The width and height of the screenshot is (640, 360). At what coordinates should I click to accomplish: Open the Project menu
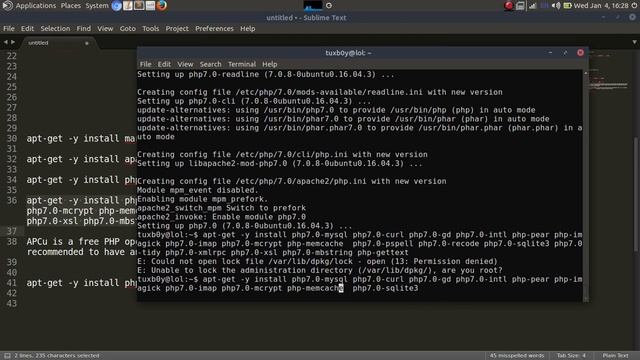pyautogui.click(x=177, y=29)
